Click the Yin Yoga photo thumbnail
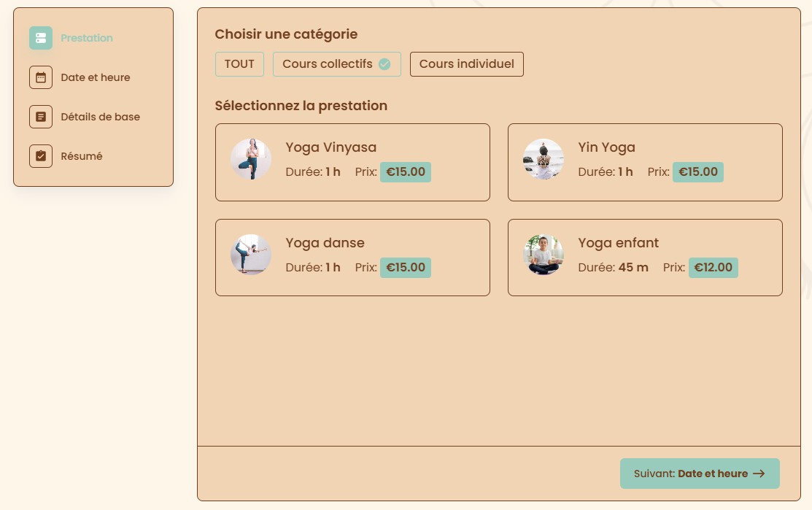This screenshot has width=812, height=510. pos(544,159)
